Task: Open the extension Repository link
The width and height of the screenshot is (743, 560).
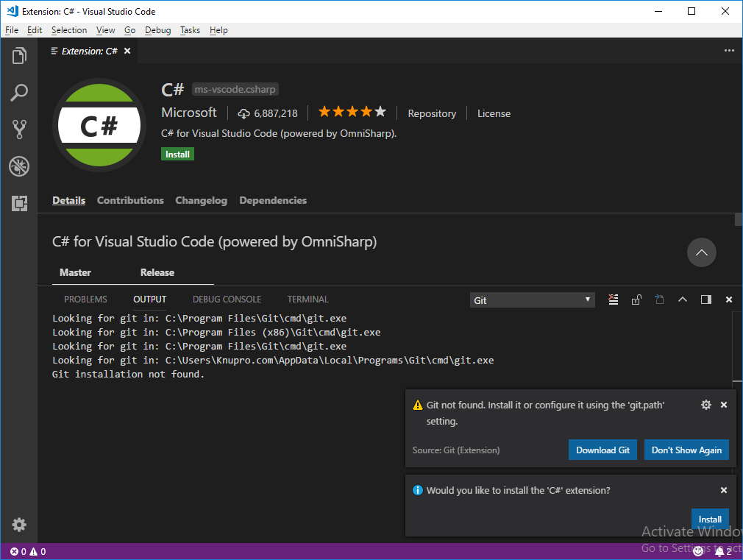Action: [432, 113]
